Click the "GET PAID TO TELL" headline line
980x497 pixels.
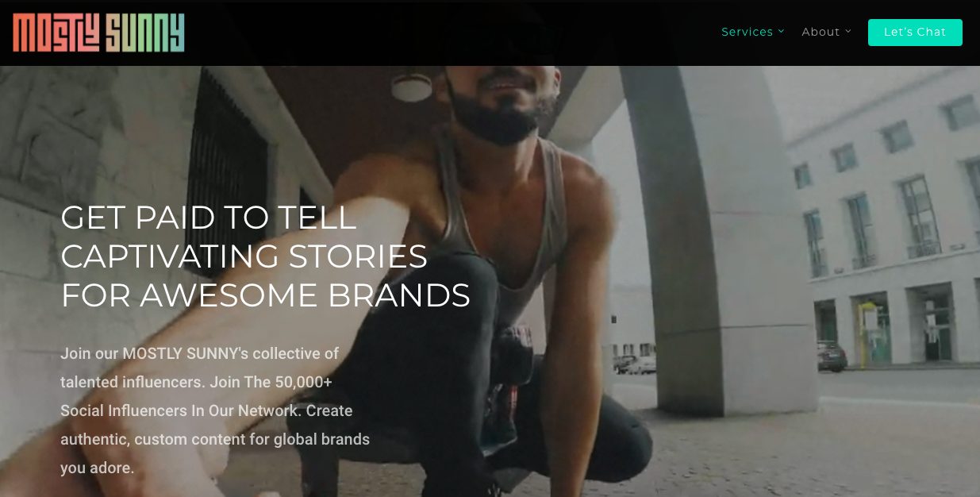pos(208,218)
